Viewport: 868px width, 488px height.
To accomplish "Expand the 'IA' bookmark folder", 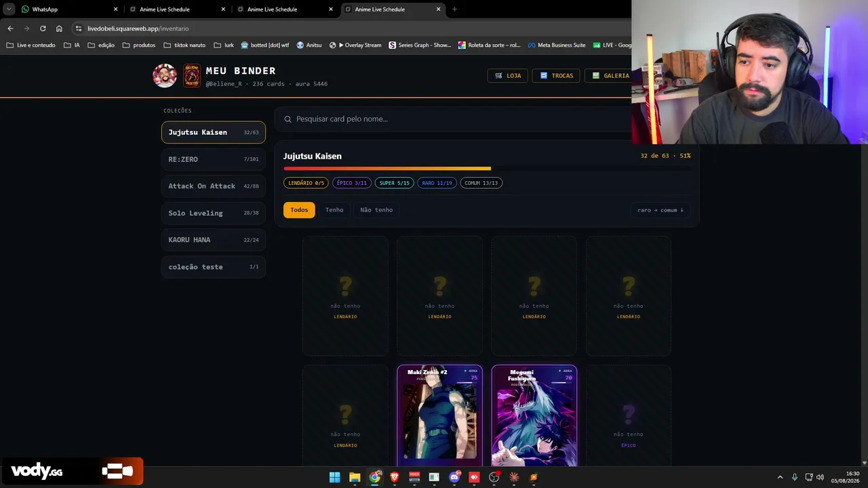I will (71, 45).
